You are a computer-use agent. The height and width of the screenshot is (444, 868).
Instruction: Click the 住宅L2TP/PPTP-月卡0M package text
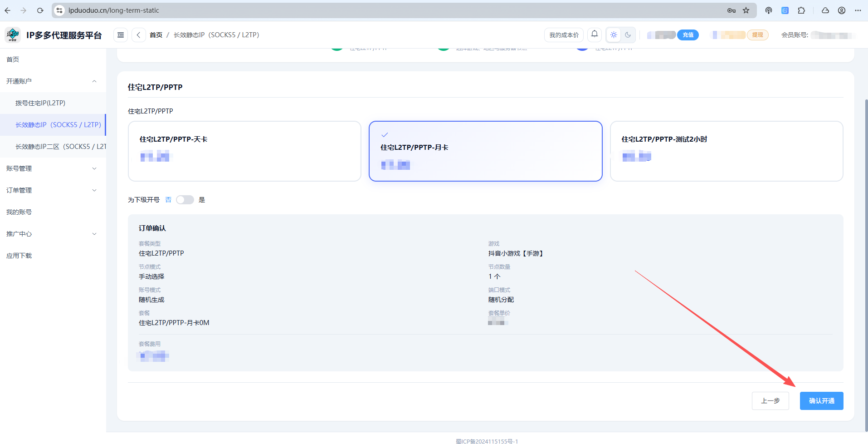coord(174,323)
